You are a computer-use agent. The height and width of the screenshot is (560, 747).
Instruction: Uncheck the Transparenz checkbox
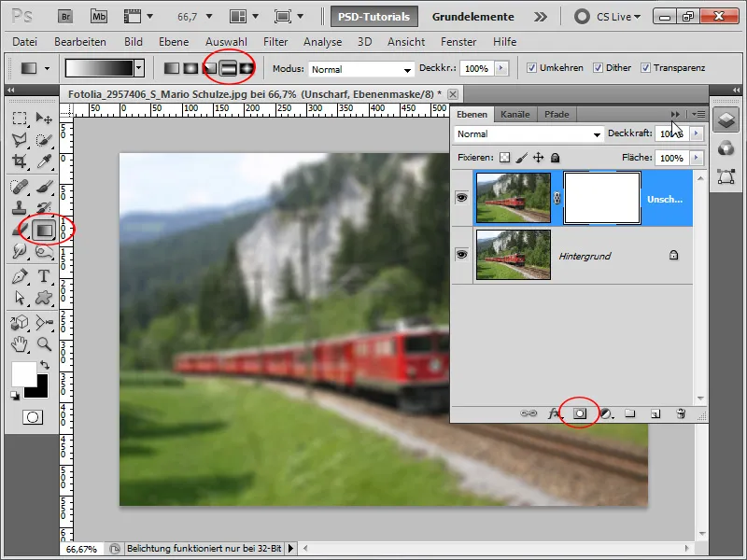(x=645, y=68)
